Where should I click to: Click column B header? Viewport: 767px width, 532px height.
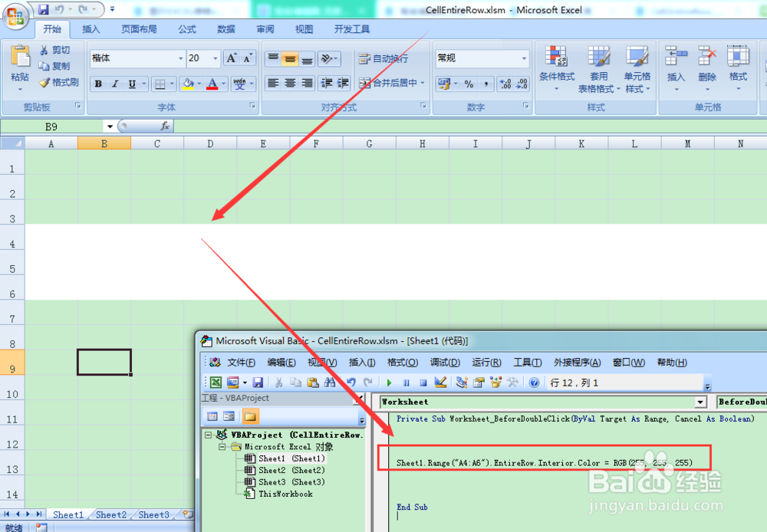(x=104, y=143)
